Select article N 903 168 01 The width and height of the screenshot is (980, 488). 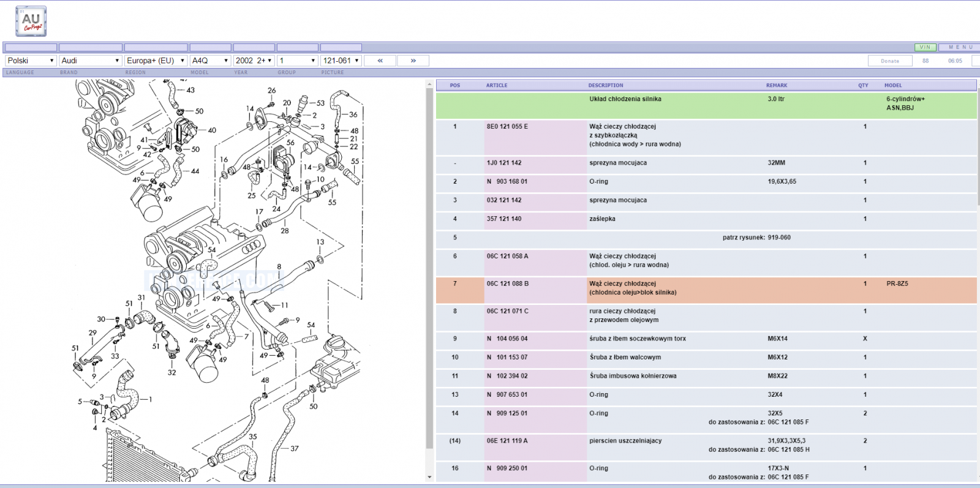[507, 181]
